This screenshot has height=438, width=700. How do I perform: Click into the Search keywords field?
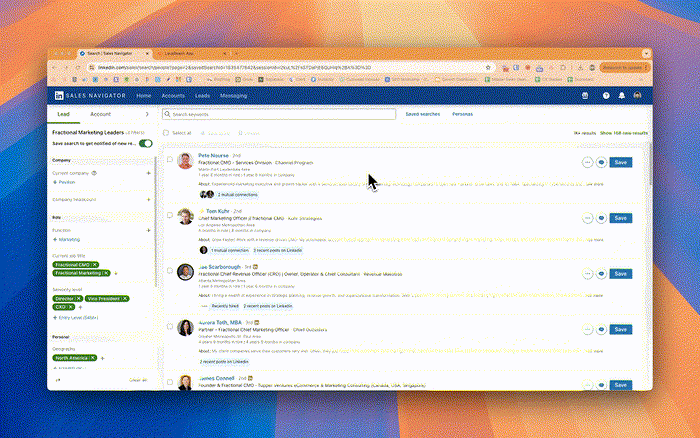click(279, 114)
